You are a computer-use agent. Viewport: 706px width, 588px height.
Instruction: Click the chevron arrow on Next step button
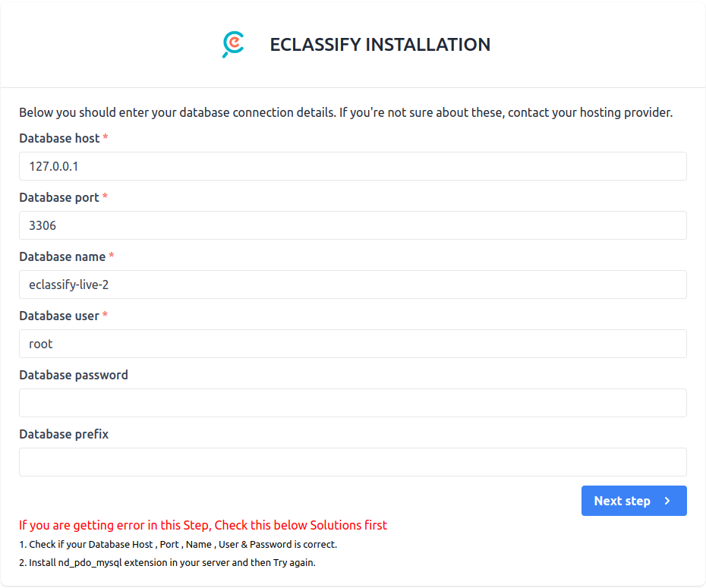[x=667, y=501]
